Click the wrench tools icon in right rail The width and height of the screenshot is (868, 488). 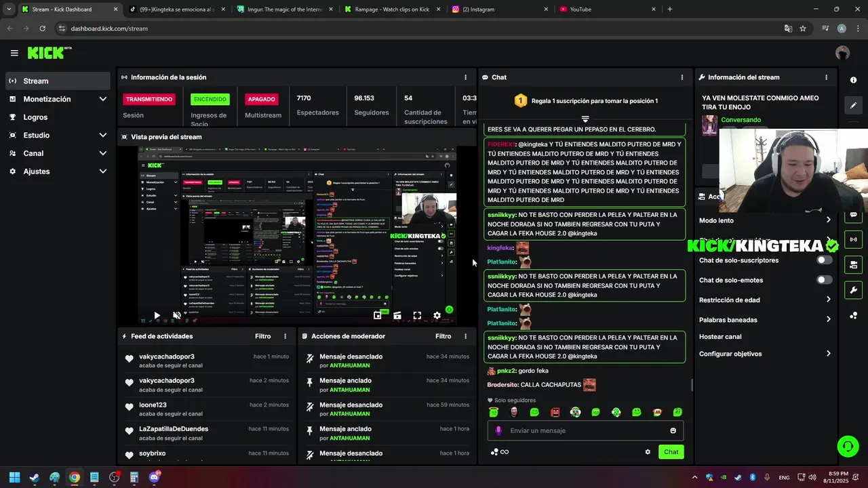853,290
